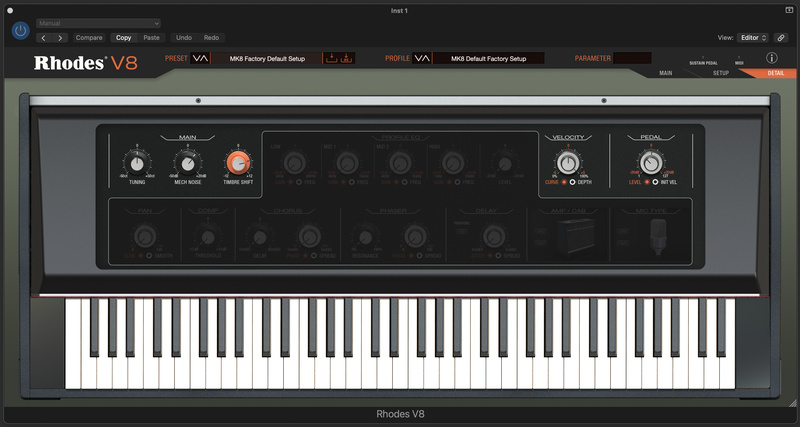Switch to the MAIN tab

click(x=665, y=73)
